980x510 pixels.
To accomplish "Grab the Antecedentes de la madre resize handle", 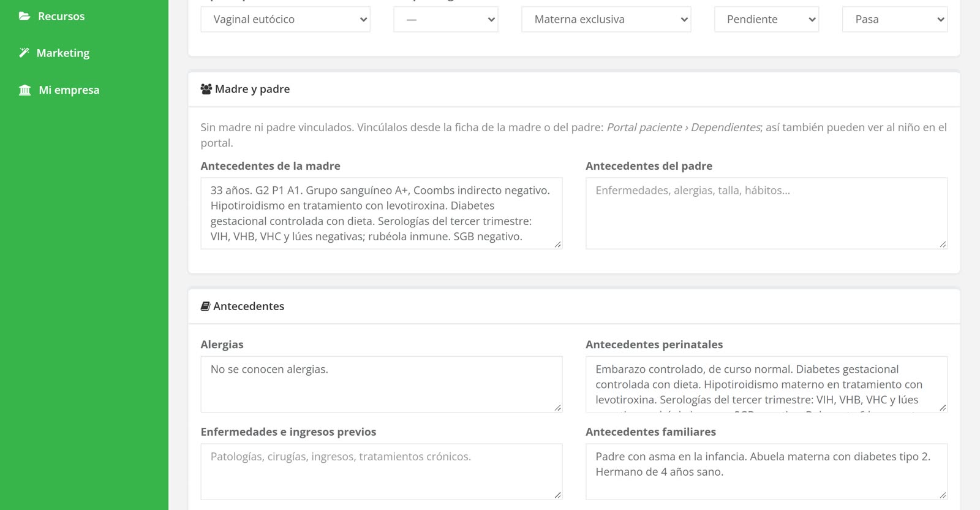I will point(557,245).
